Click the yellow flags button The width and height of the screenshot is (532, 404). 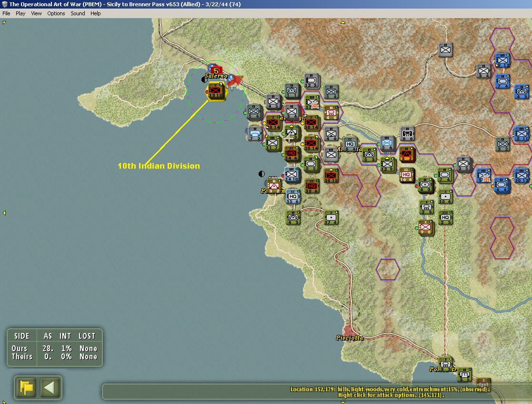click(26, 387)
